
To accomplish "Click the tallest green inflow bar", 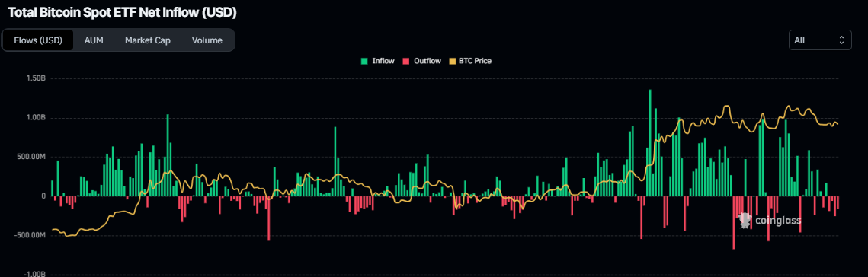I will pos(650,142).
